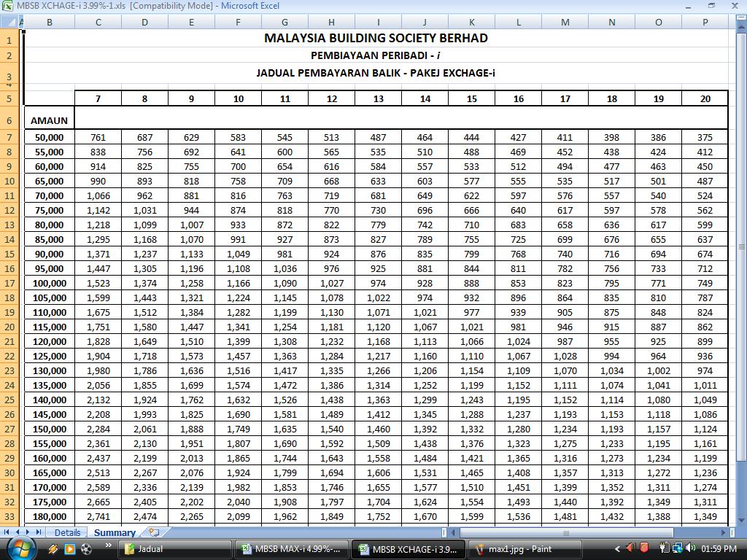The image size is (747, 560).
Task: Click the amount cell 180,000
Action: coord(49,517)
